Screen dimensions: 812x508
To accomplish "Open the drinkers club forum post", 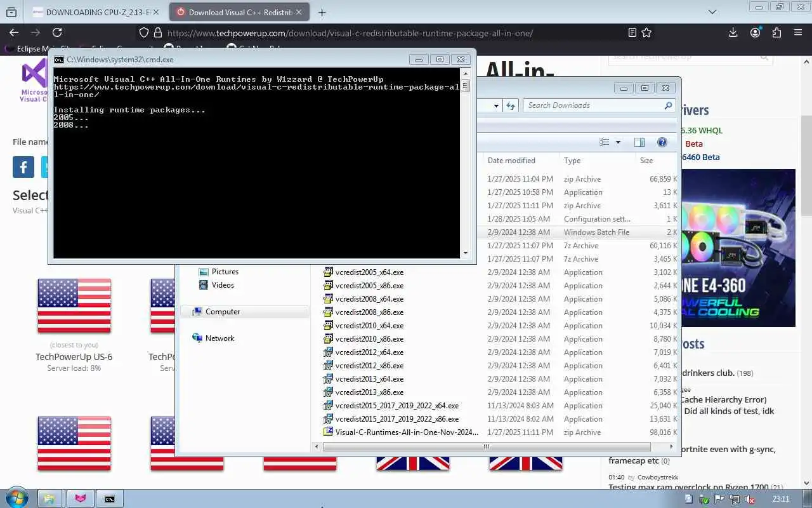I will coord(708,373).
